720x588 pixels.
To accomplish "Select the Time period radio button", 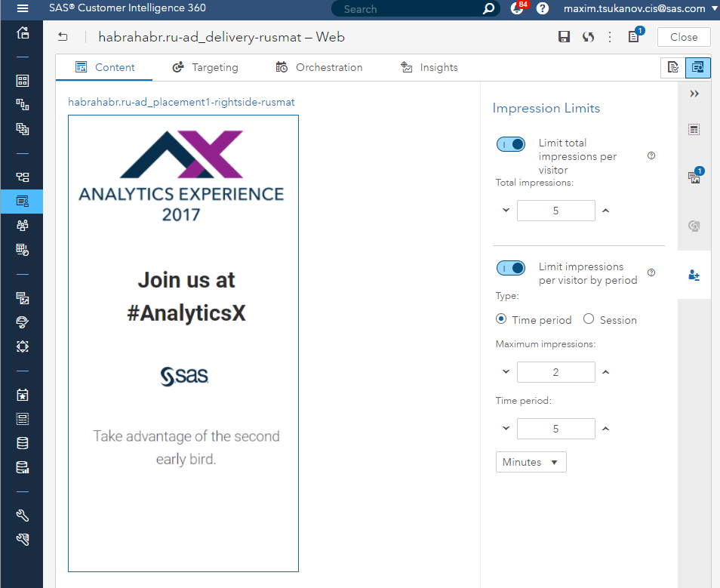I will 501,319.
